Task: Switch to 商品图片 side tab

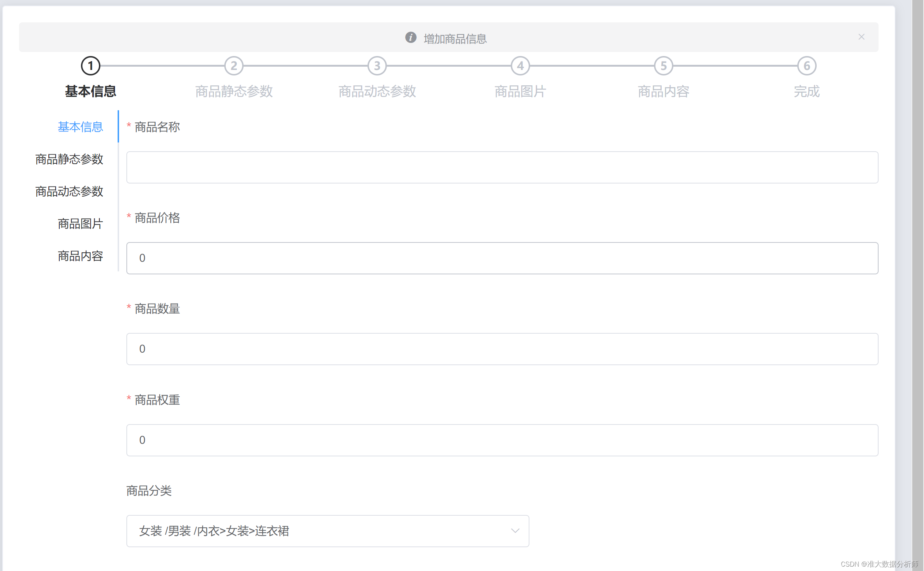Action: click(x=80, y=223)
